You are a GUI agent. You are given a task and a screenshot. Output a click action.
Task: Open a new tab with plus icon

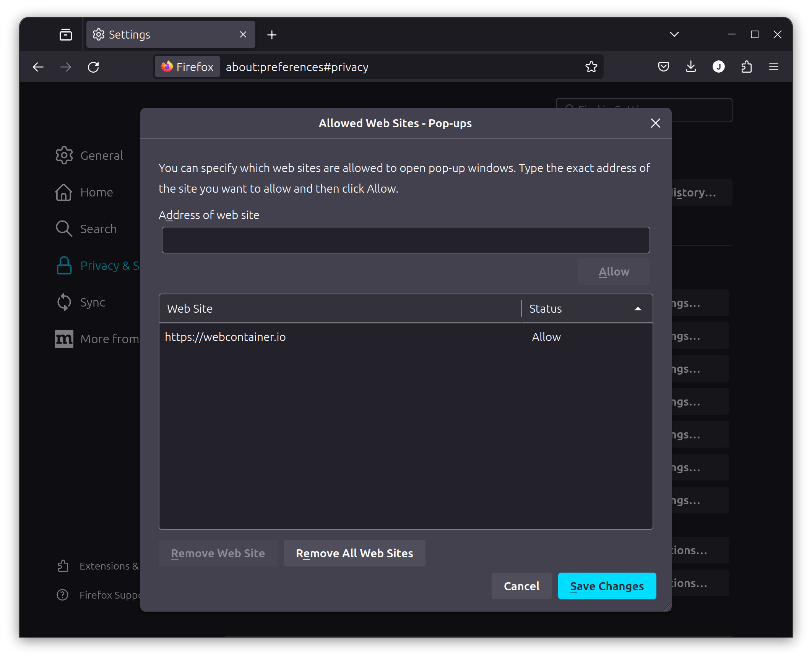272,35
